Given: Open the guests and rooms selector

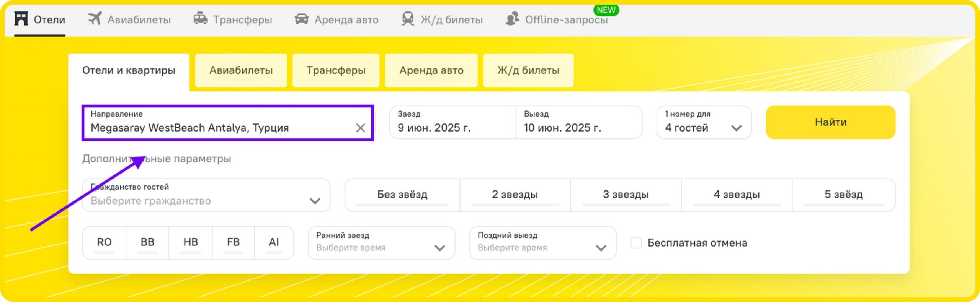Looking at the screenshot, I should click(x=704, y=122).
